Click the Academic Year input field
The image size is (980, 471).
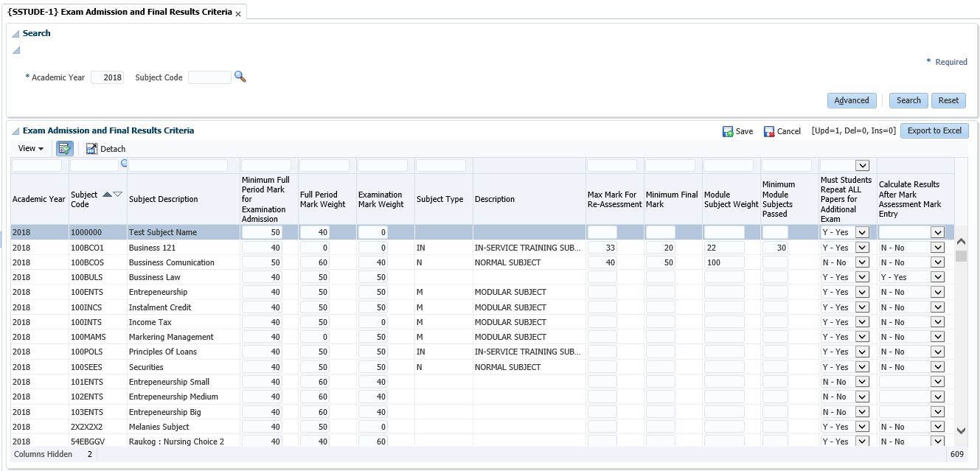[108, 77]
